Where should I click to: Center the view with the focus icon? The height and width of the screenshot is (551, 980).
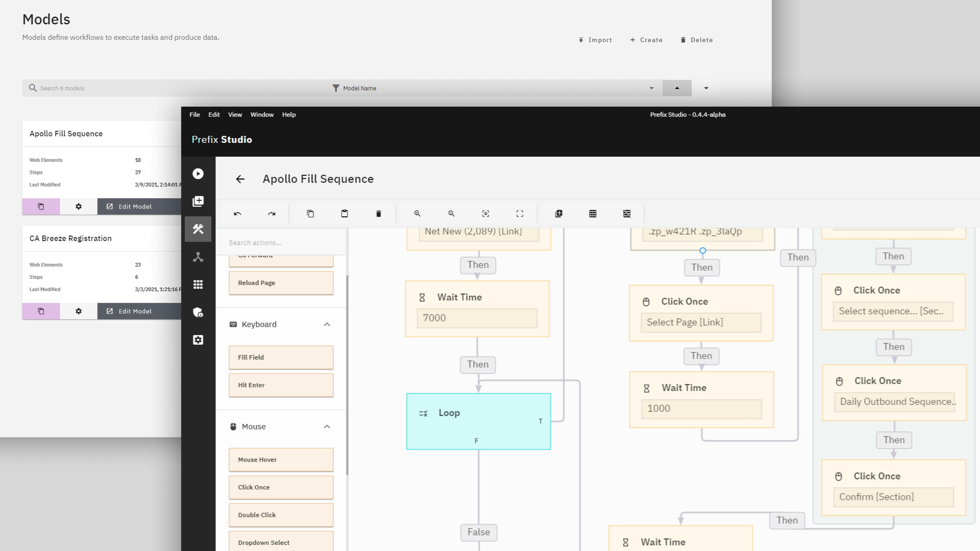(486, 214)
